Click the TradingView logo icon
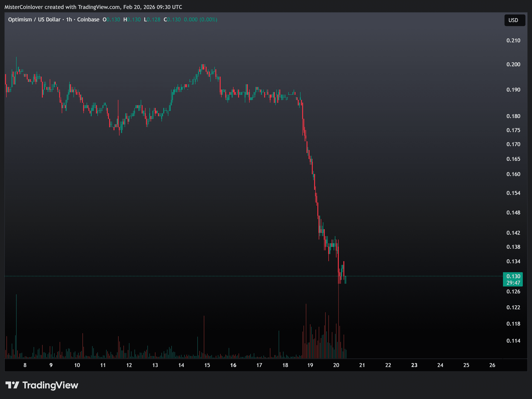Viewport: 532px width, 399px height. (x=12, y=385)
